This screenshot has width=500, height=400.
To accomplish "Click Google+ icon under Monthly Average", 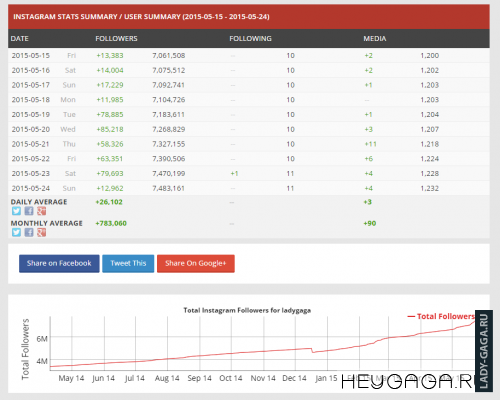I will (x=42, y=232).
